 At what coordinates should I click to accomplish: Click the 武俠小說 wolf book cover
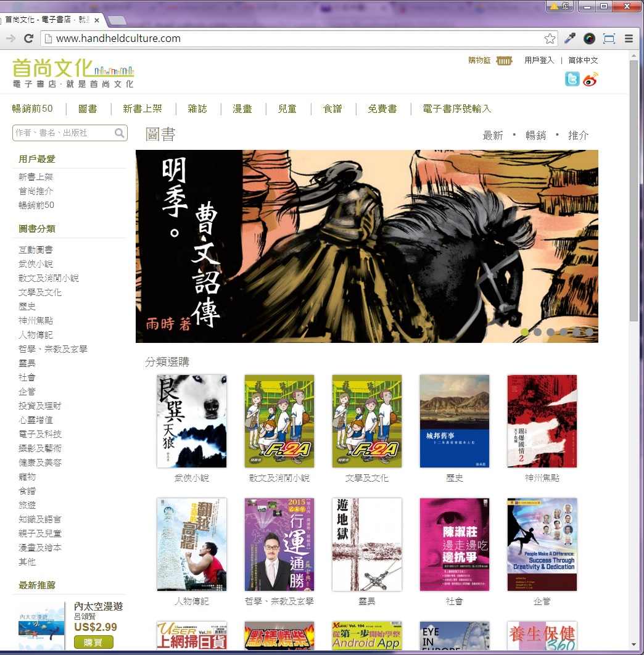click(x=192, y=421)
